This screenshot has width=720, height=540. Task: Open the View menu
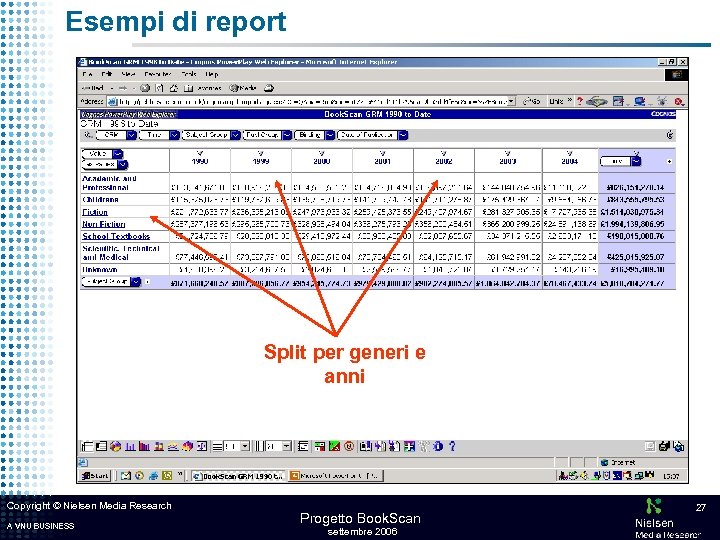coord(128,74)
